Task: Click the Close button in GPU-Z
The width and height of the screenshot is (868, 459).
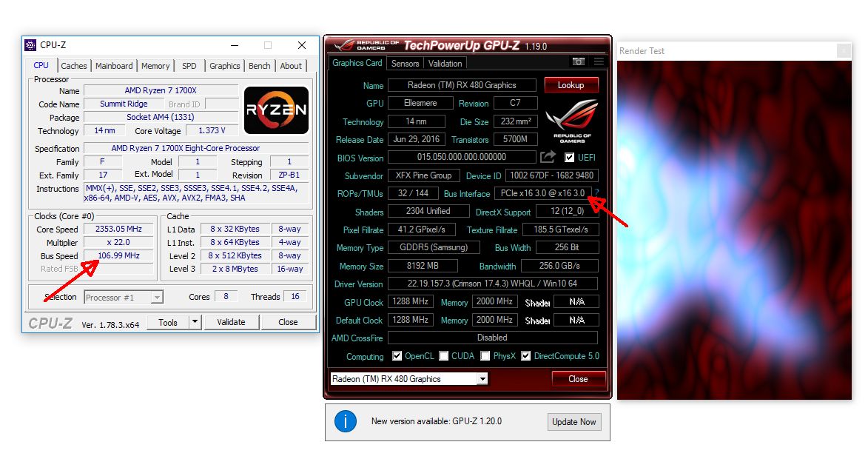Action: tap(578, 379)
